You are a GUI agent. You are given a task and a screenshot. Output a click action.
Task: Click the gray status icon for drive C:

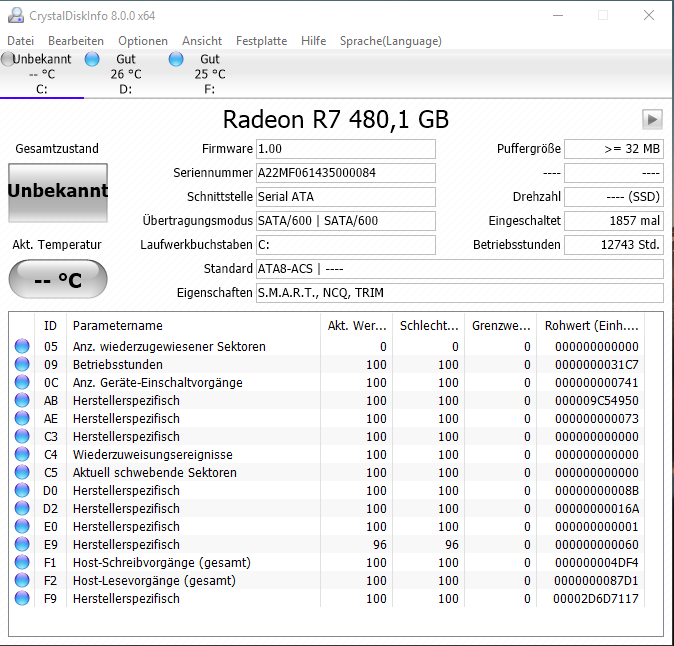(7, 59)
